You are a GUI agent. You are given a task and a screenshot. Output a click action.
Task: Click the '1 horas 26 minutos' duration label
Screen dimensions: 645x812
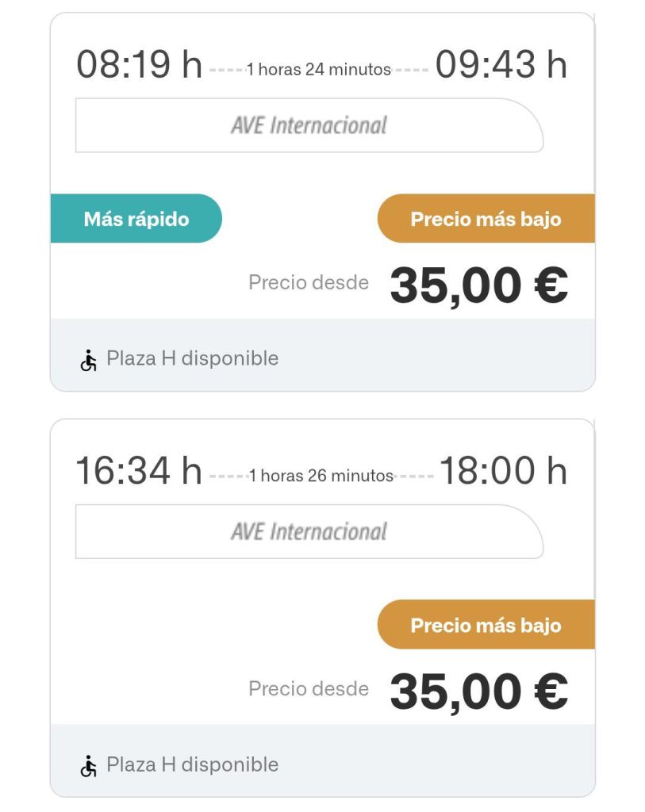pyautogui.click(x=321, y=476)
